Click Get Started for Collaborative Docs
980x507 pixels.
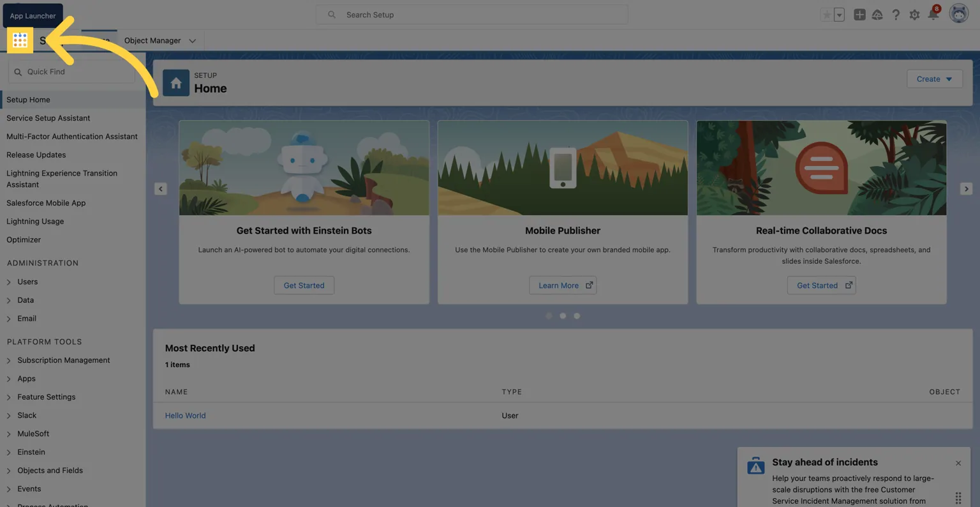(821, 285)
